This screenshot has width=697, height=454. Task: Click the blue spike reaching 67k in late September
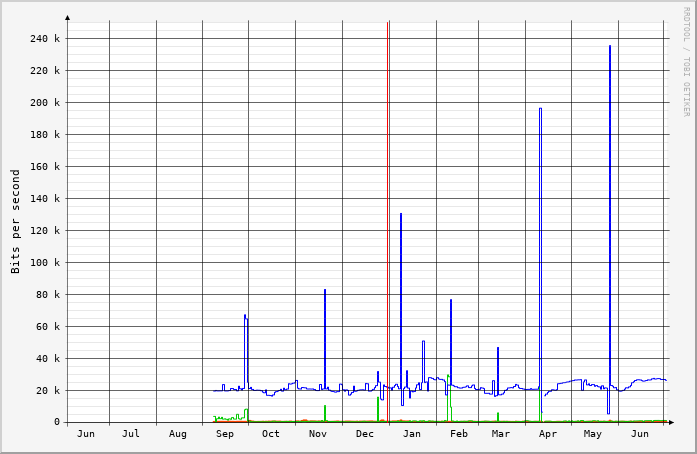(245, 351)
